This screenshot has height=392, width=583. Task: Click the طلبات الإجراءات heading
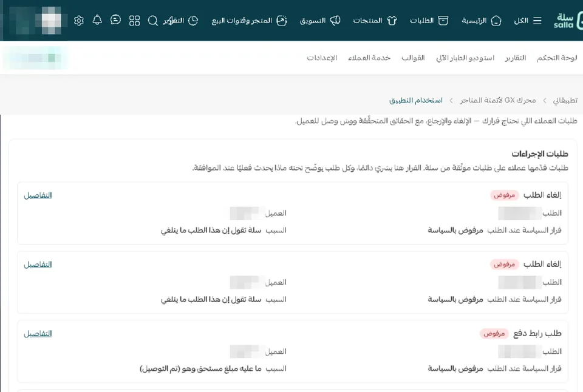[539, 154]
